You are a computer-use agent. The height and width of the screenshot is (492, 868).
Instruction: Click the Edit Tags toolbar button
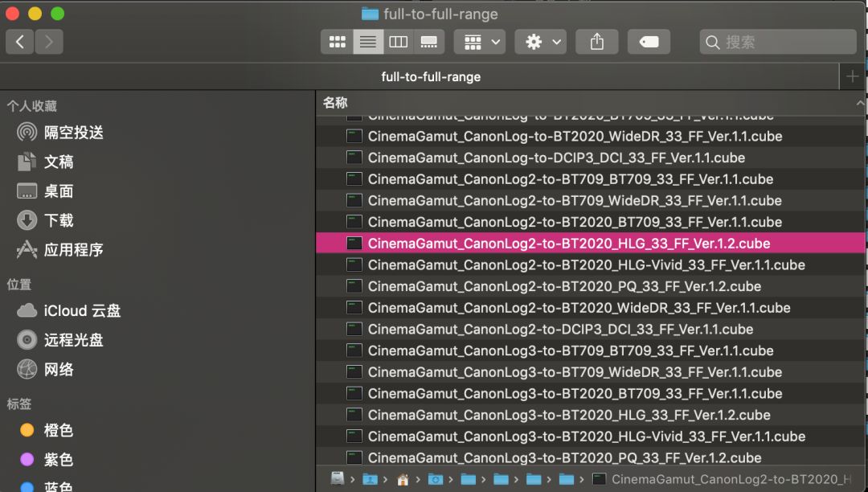point(649,42)
